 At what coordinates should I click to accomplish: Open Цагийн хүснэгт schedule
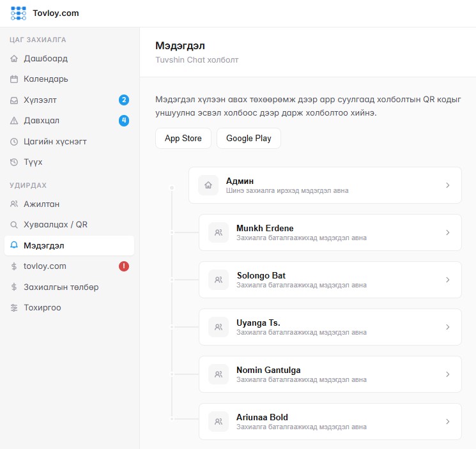pyautogui.click(x=69, y=142)
